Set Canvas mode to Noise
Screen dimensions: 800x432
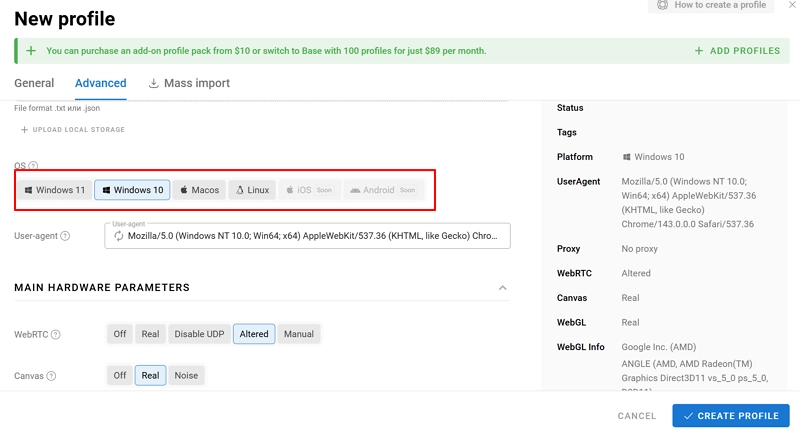click(186, 376)
